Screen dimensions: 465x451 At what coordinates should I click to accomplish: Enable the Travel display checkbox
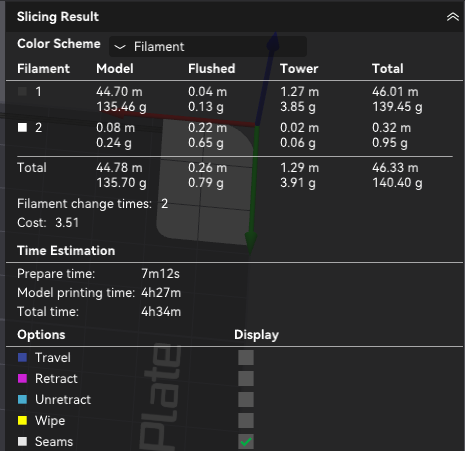(x=246, y=357)
